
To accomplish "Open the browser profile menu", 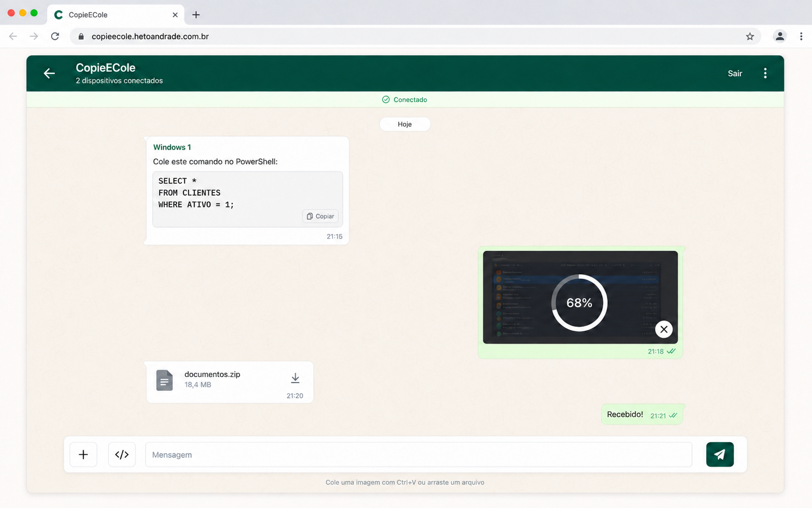I will (779, 36).
